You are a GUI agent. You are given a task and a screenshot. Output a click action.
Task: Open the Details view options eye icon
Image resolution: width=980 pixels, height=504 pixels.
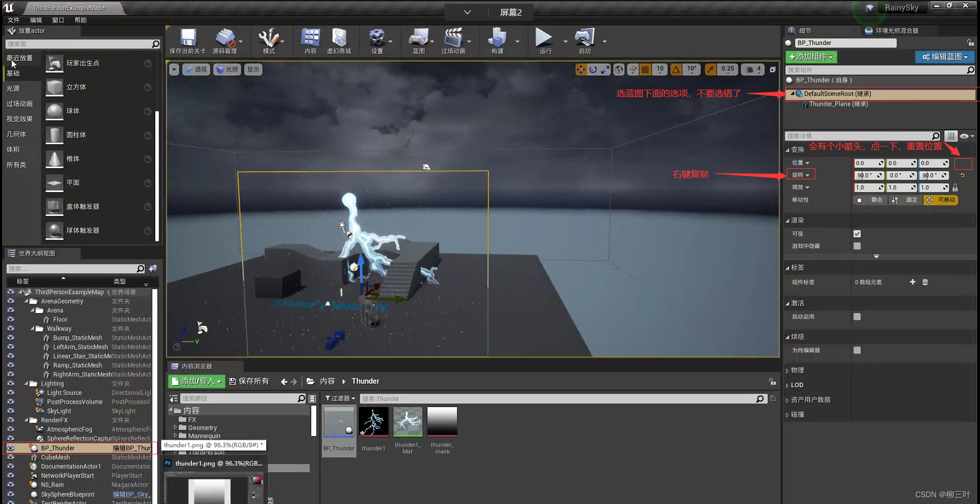(x=967, y=136)
